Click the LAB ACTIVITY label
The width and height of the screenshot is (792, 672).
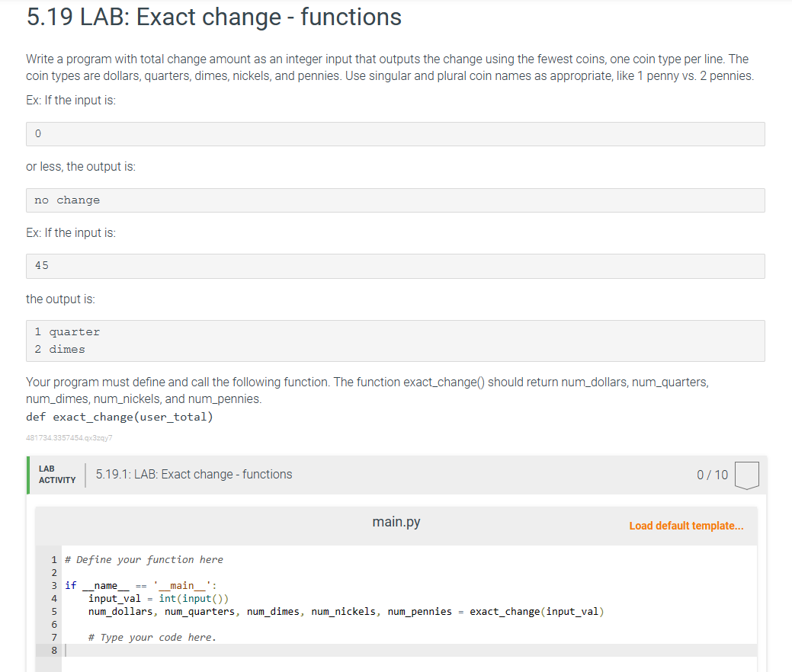point(57,474)
